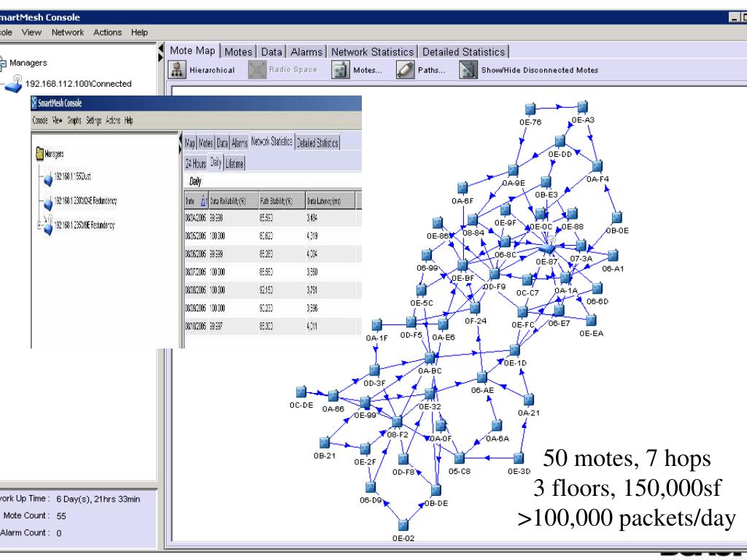Screen dimensions: 747x560
Task: Select mote 0A-BC on the map
Action: point(430,357)
